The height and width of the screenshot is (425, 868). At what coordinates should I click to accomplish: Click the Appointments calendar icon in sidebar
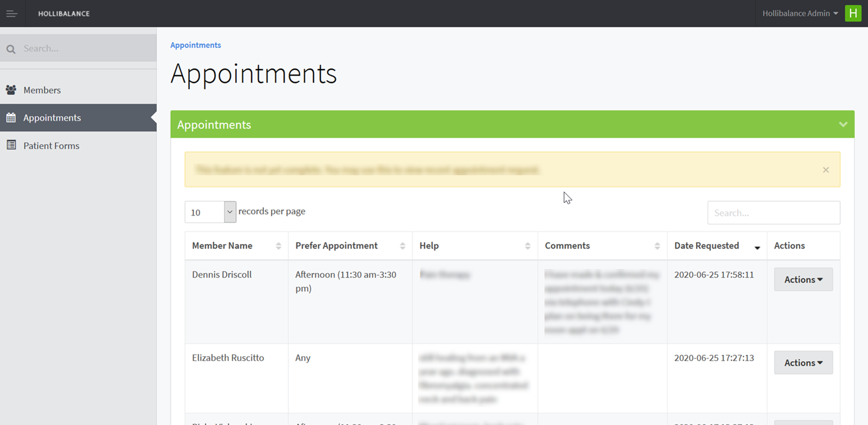point(11,118)
